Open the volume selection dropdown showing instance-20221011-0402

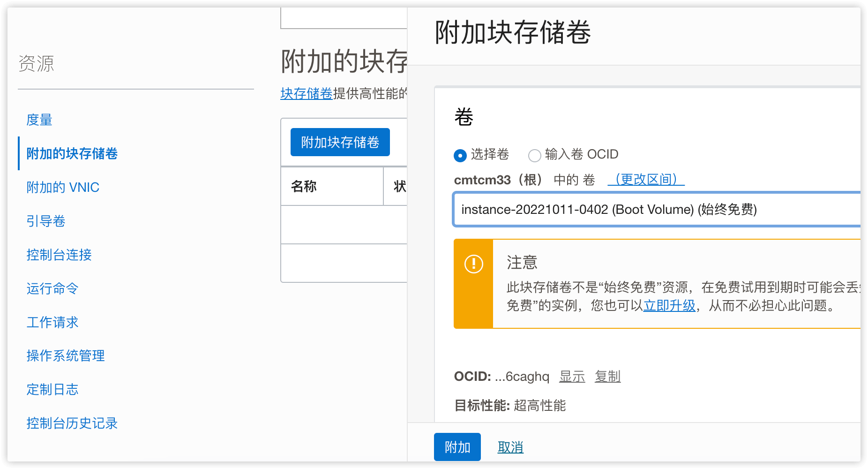[656, 210]
